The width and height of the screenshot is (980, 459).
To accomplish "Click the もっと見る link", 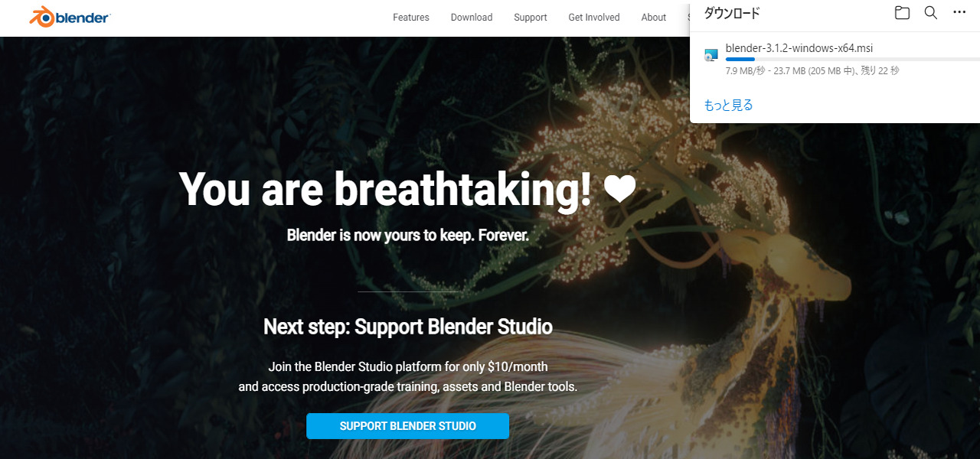I will [x=728, y=106].
